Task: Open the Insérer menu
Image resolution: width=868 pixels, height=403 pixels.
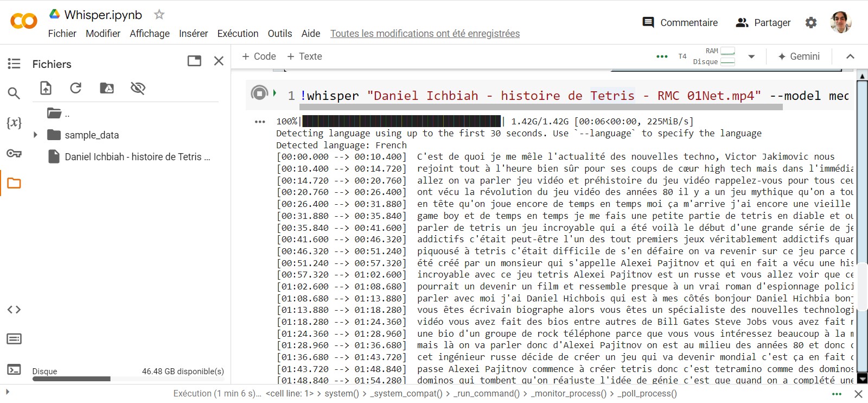Action: click(194, 34)
